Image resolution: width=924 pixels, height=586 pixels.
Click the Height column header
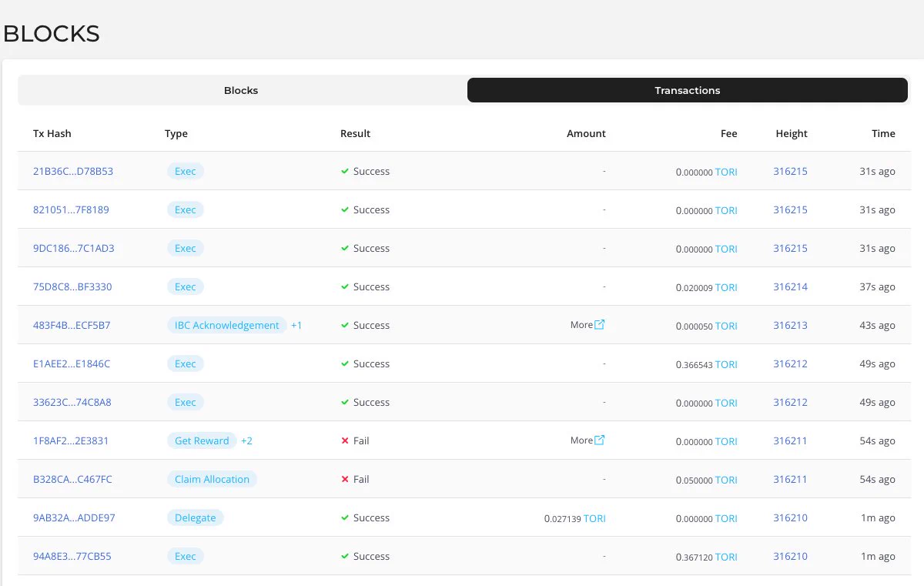(792, 133)
